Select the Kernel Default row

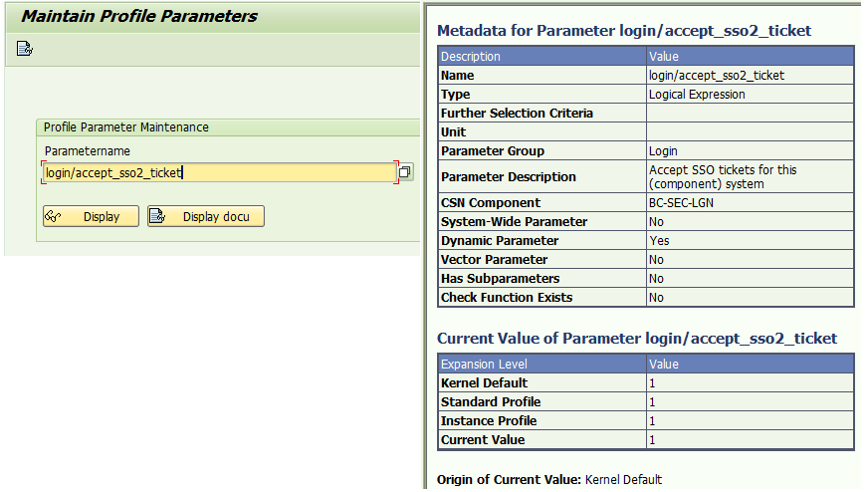tap(645, 382)
